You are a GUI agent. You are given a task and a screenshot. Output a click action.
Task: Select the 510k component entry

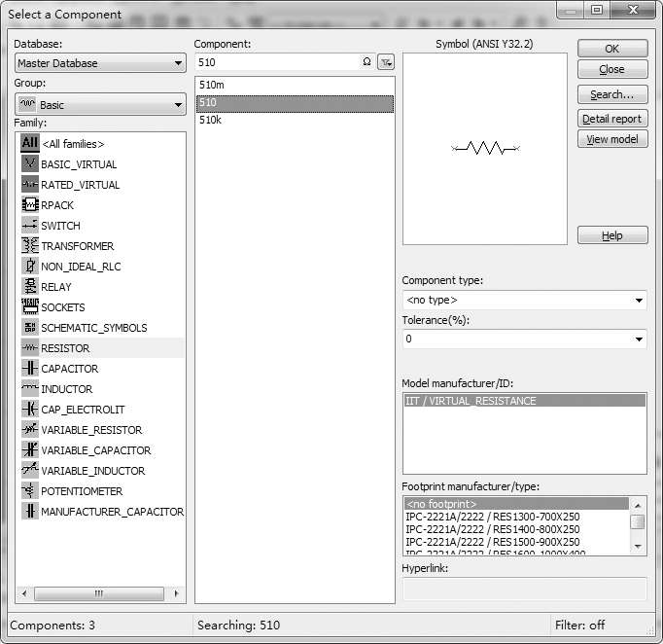(x=210, y=121)
